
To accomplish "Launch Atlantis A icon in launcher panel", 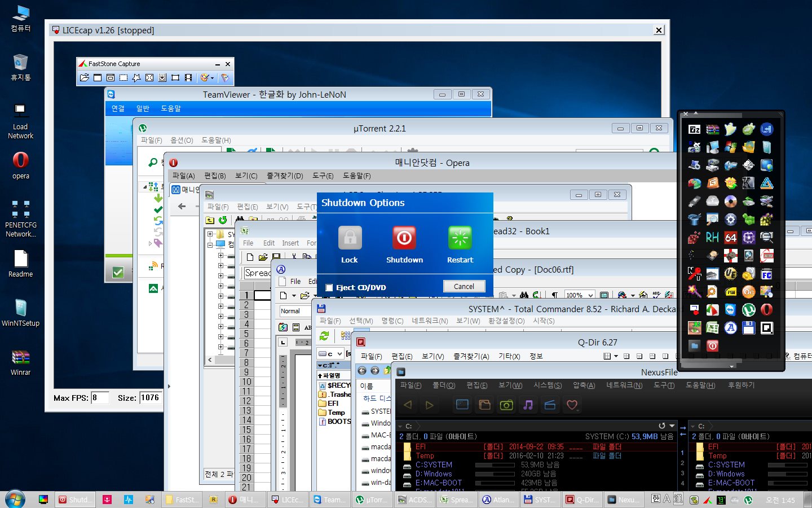I will tap(731, 328).
